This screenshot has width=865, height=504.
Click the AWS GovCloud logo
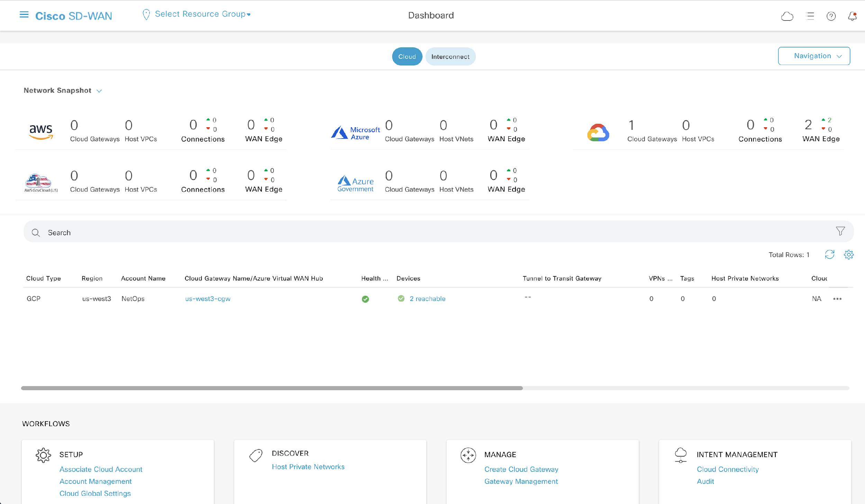pyautogui.click(x=41, y=183)
